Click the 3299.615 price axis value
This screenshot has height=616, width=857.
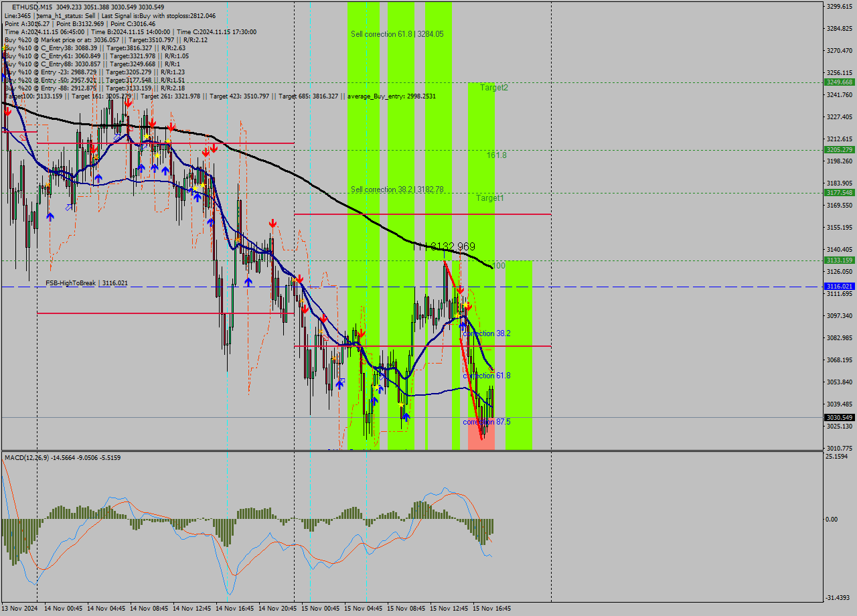840,6
